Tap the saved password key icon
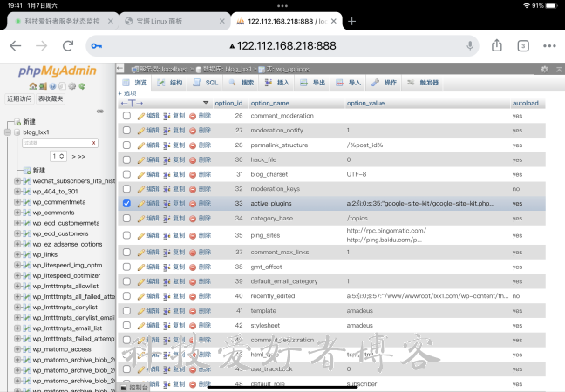 click(97, 46)
